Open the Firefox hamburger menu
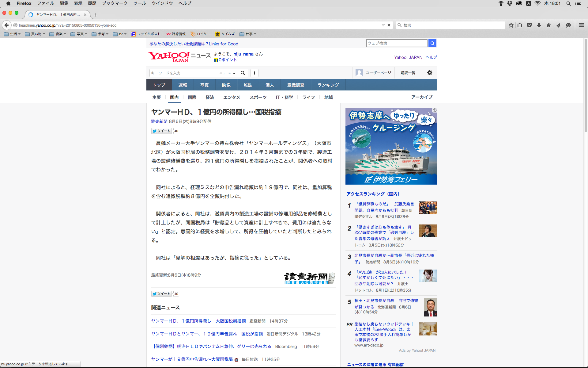The height and width of the screenshot is (368, 588). tap(581, 25)
